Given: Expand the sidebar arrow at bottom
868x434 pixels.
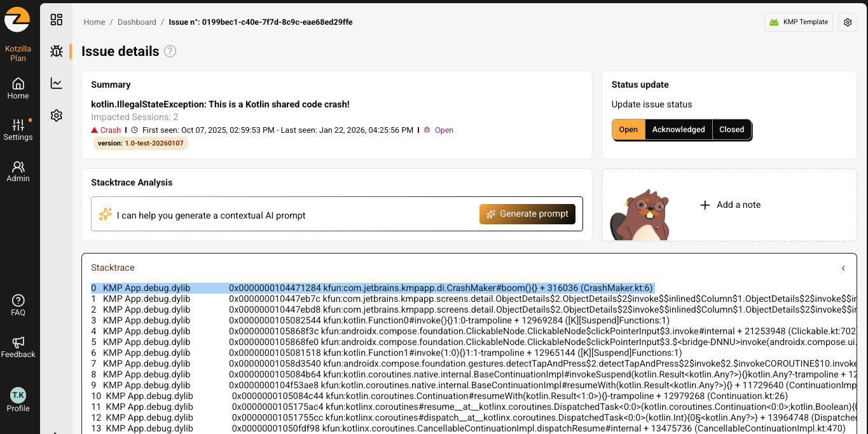Looking at the screenshot, I should [57, 431].
